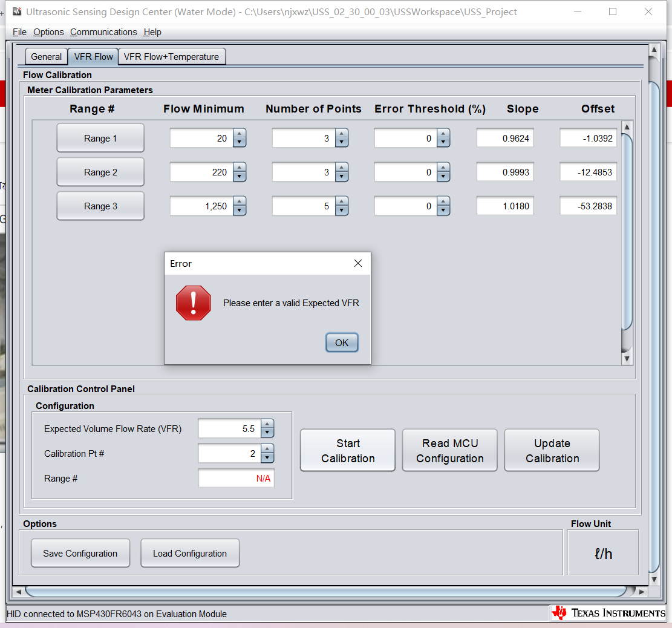Increase Range 2 Error Threshold
This screenshot has height=628, width=672.
[443, 167]
